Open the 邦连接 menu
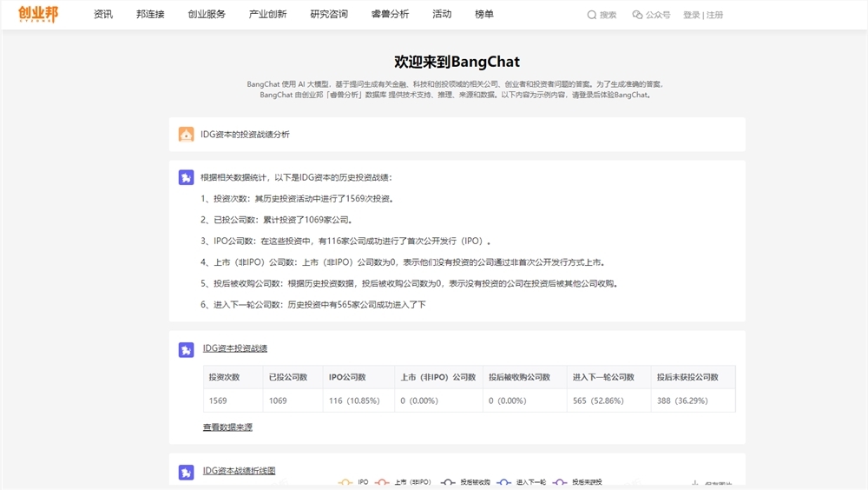 click(150, 15)
